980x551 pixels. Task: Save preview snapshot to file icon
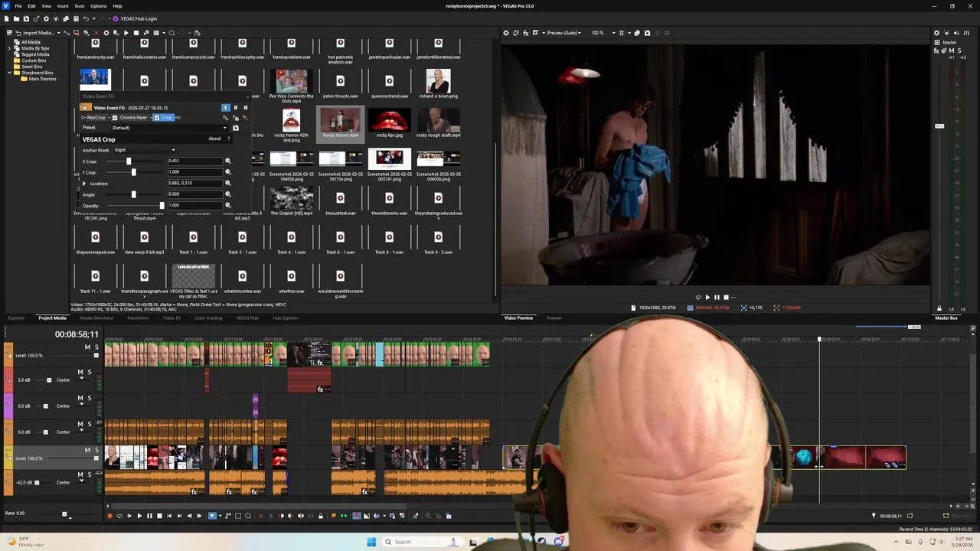coord(647,33)
